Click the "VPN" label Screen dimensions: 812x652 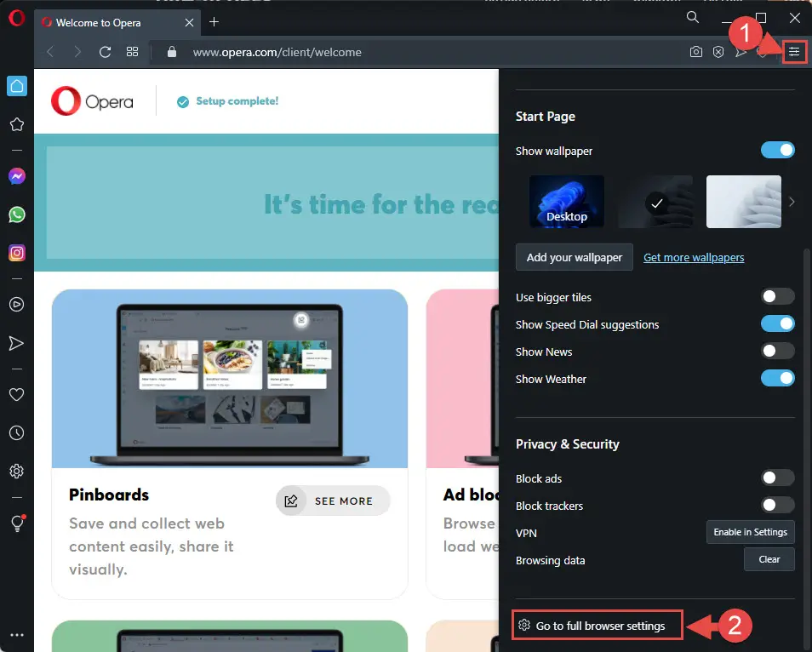pyautogui.click(x=526, y=533)
